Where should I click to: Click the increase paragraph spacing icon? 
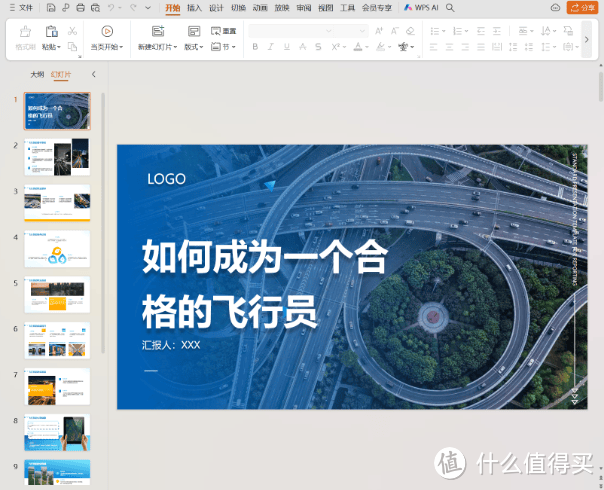tap(513, 47)
